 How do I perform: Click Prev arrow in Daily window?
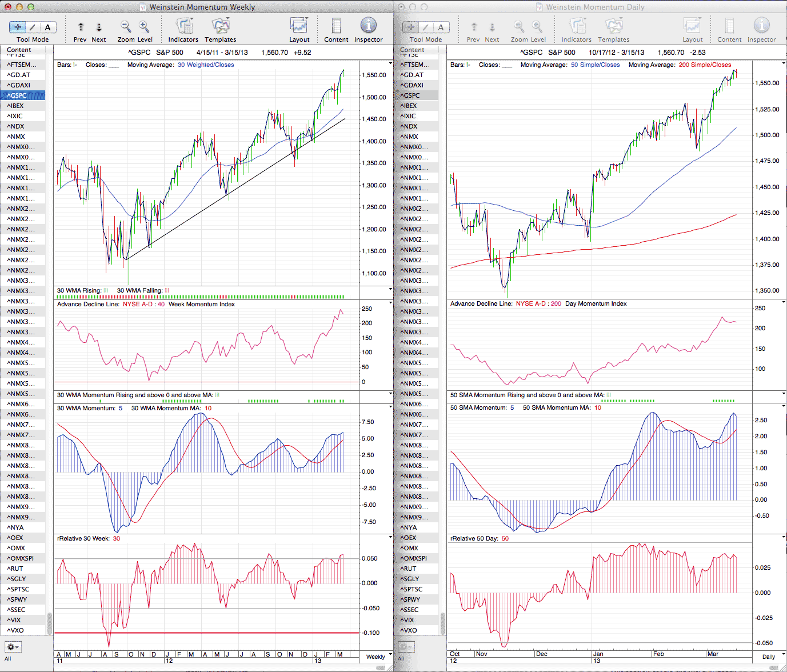coord(474,27)
